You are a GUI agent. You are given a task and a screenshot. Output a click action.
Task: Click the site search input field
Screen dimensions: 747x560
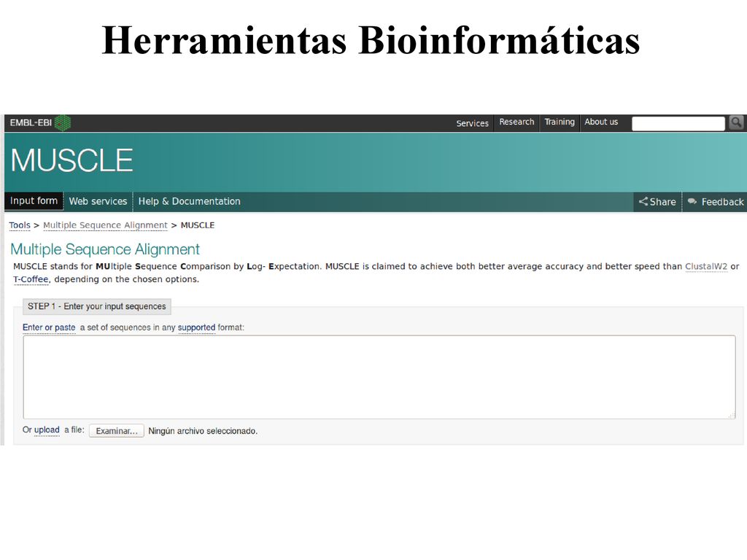coord(678,123)
